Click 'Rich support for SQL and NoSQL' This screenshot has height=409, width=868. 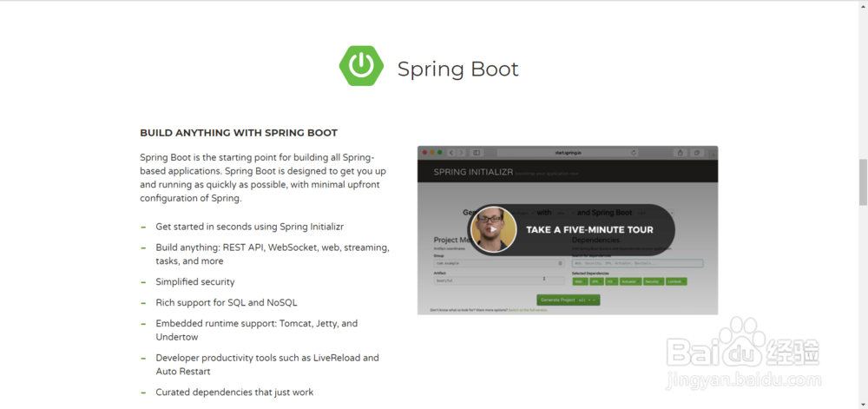pyautogui.click(x=227, y=303)
